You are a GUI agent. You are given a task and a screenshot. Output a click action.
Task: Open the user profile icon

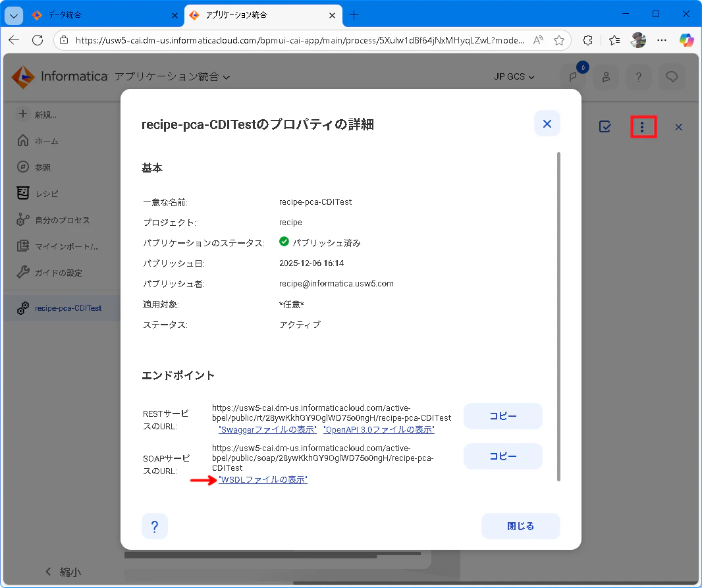(606, 77)
